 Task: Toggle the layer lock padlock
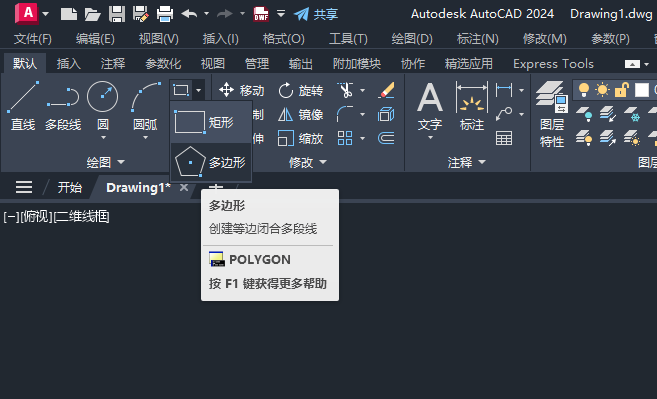pyautogui.click(x=621, y=90)
